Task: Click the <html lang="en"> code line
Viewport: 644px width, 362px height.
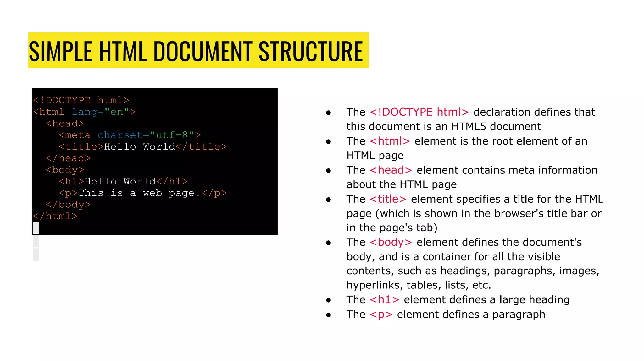Action: pyautogui.click(x=84, y=112)
